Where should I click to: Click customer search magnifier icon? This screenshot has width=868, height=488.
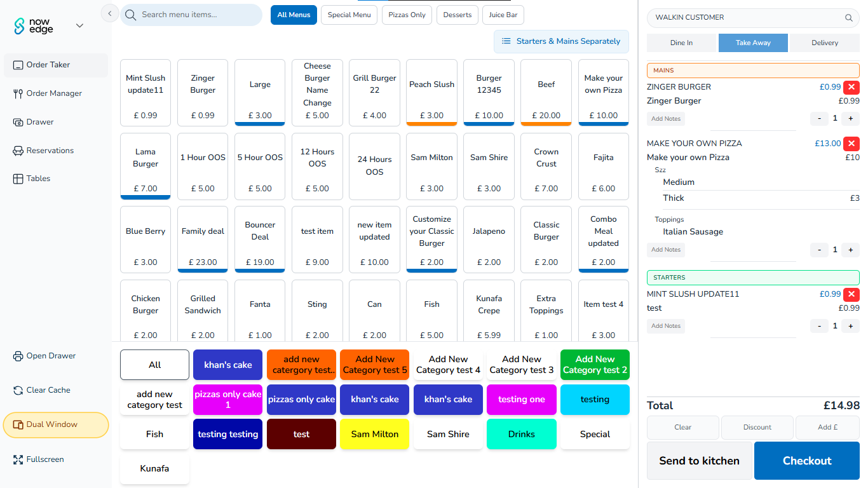849,18
